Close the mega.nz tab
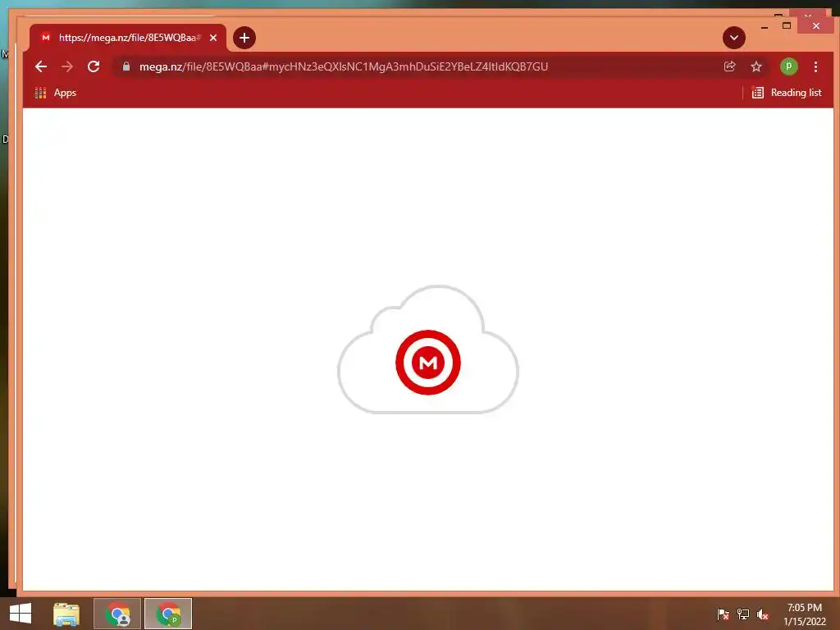840x630 pixels. pyautogui.click(x=213, y=38)
